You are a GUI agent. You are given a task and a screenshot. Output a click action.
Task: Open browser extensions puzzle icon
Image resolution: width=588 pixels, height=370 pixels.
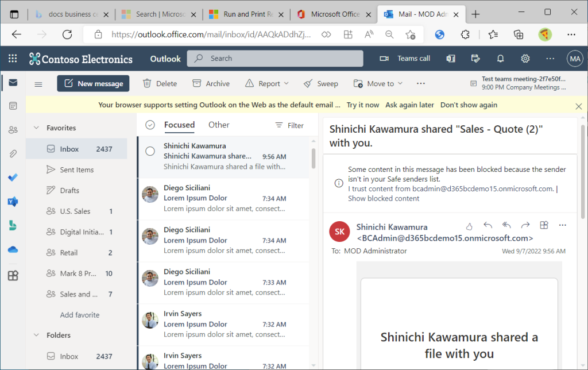465,35
